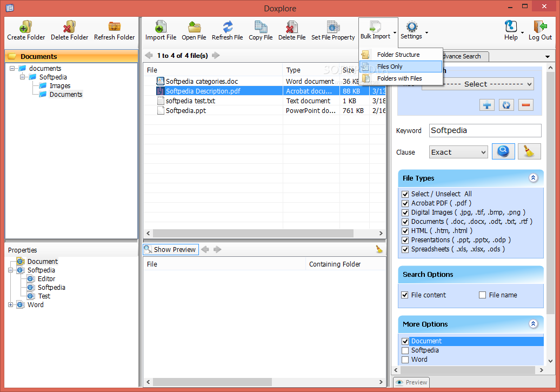Open the search panel tab-list arrow
The width and height of the screenshot is (560, 392).
coord(547,57)
